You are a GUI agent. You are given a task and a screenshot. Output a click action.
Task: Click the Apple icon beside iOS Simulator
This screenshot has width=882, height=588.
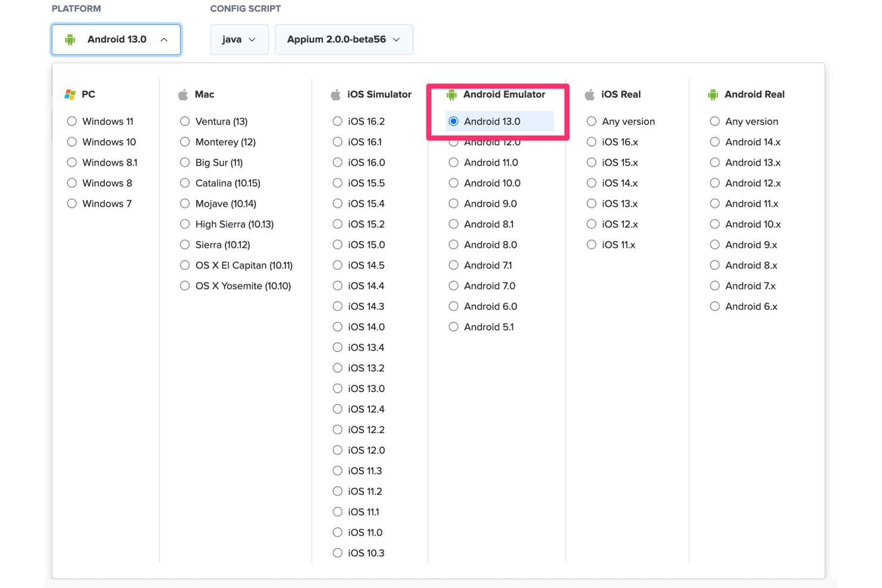336,94
